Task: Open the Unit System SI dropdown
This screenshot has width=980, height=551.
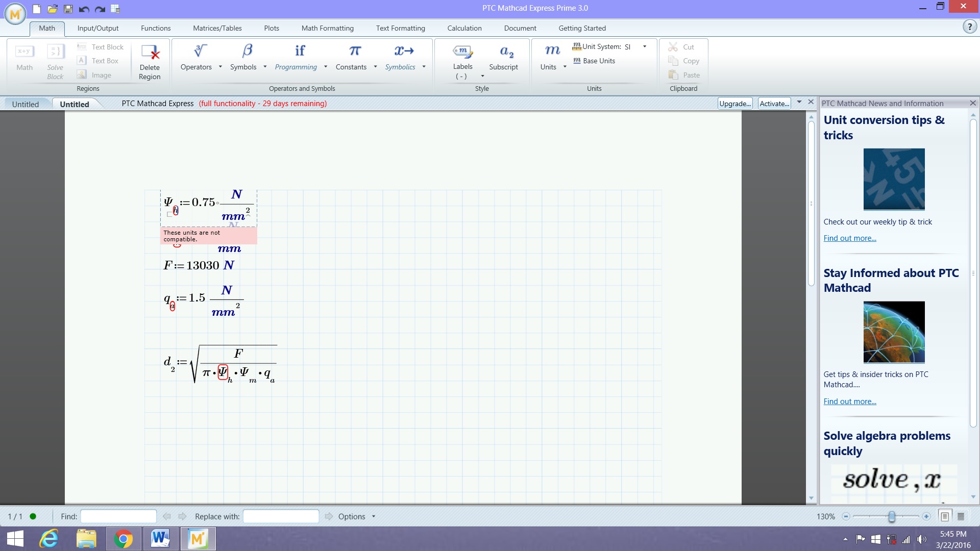Action: tap(645, 46)
